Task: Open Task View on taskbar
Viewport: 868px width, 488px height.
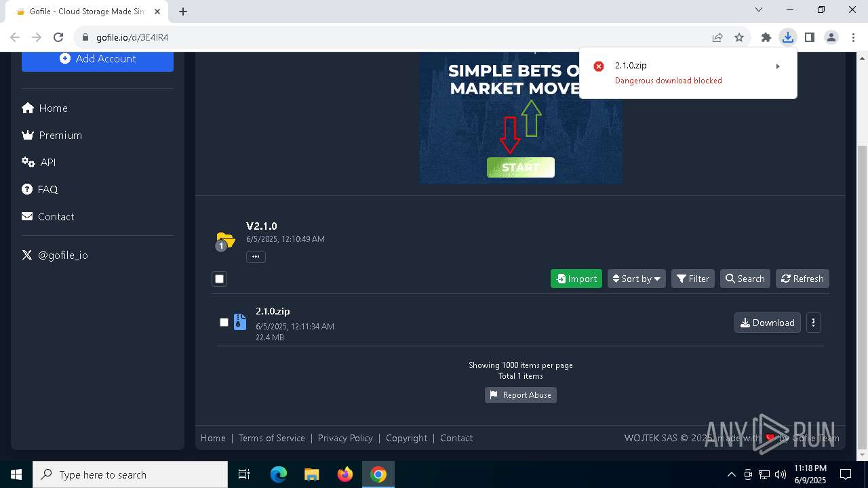Action: coord(244,474)
